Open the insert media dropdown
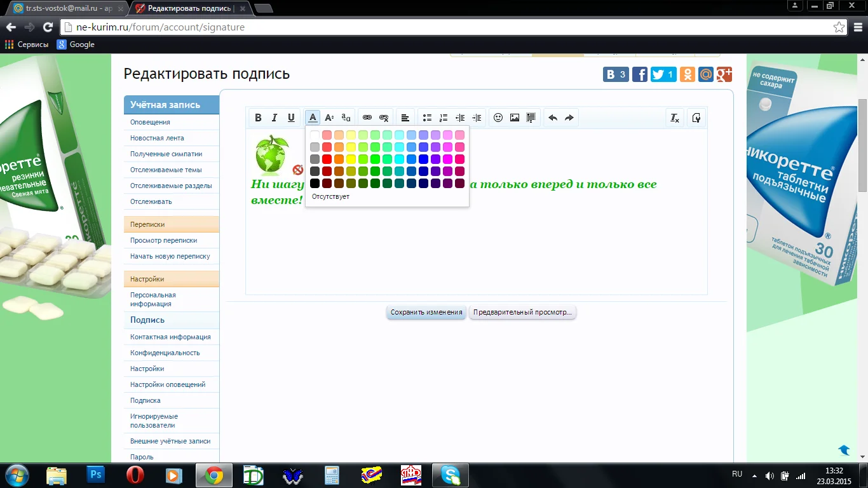The height and width of the screenshot is (488, 868). pyautogui.click(x=531, y=118)
